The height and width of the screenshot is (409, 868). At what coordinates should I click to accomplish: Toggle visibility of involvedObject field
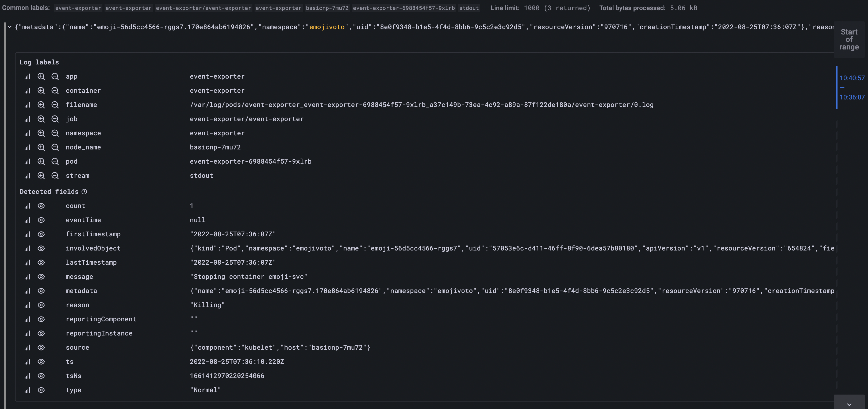pos(41,248)
